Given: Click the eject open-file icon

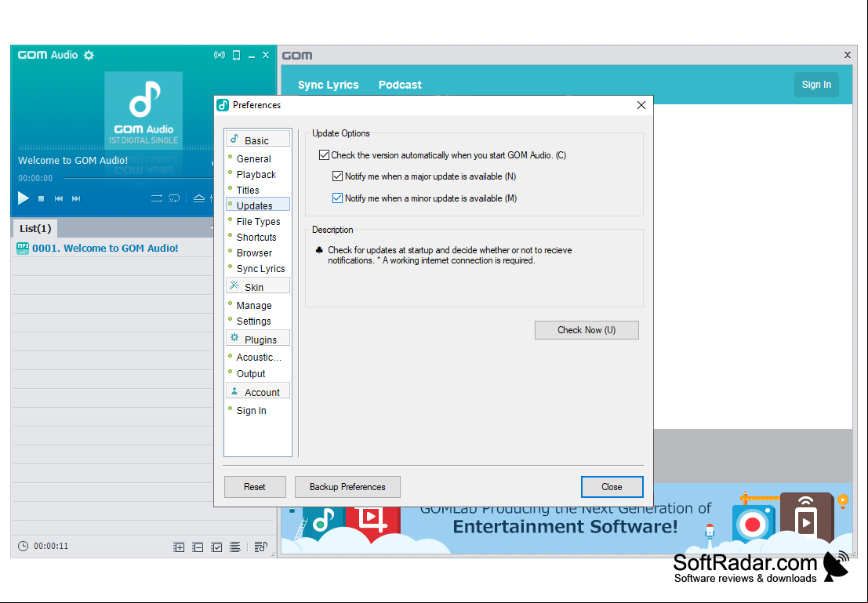Looking at the screenshot, I should 198,198.
